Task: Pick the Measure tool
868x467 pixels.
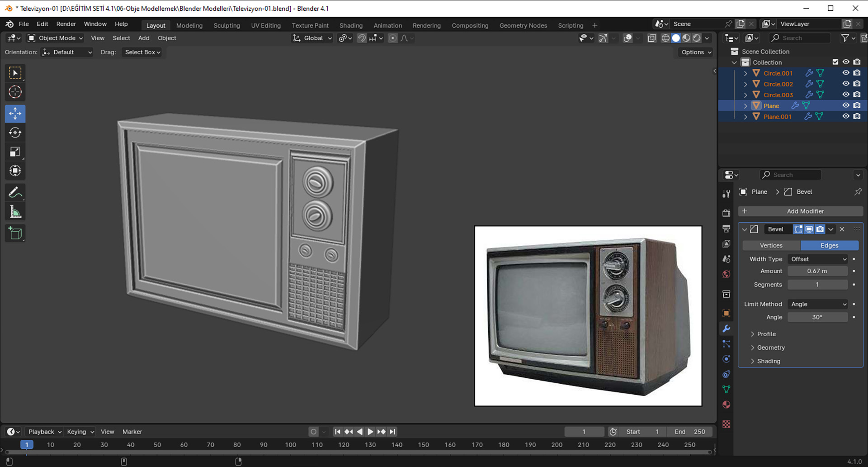Action: pos(15,212)
